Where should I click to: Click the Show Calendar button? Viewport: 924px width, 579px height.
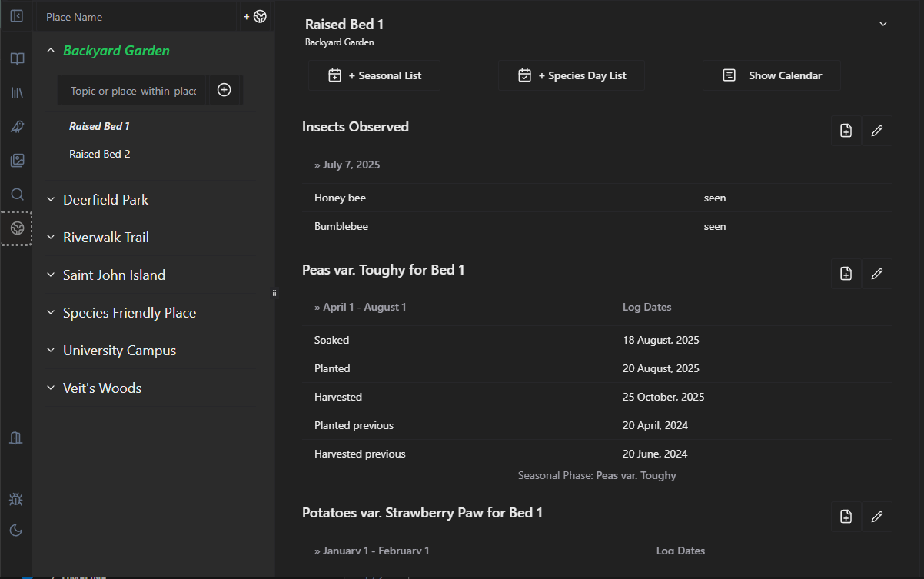[x=772, y=75]
